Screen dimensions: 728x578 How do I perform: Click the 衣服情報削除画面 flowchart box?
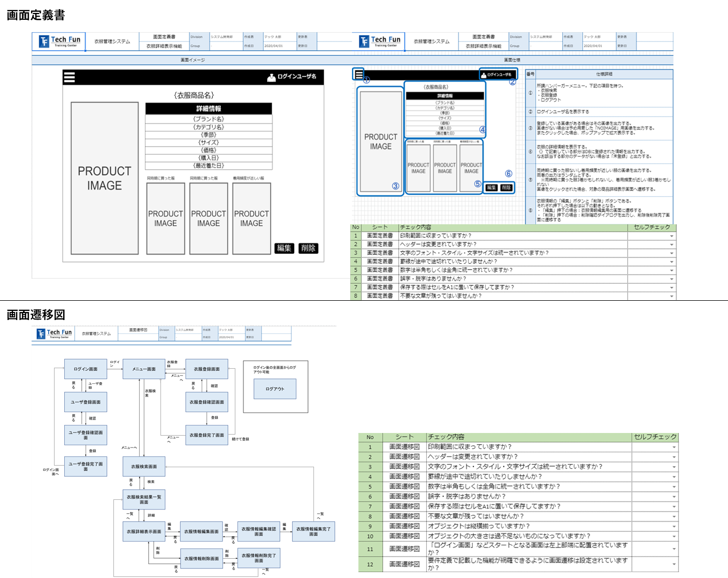201,558
